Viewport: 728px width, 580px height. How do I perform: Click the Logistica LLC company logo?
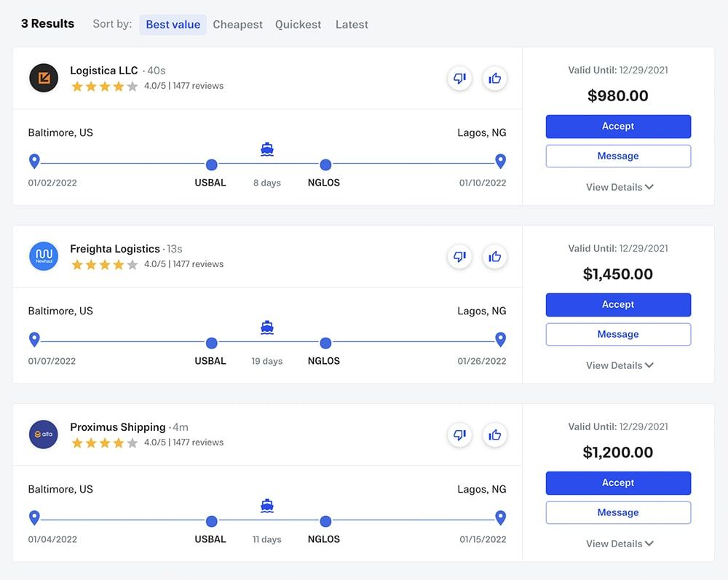coord(44,78)
